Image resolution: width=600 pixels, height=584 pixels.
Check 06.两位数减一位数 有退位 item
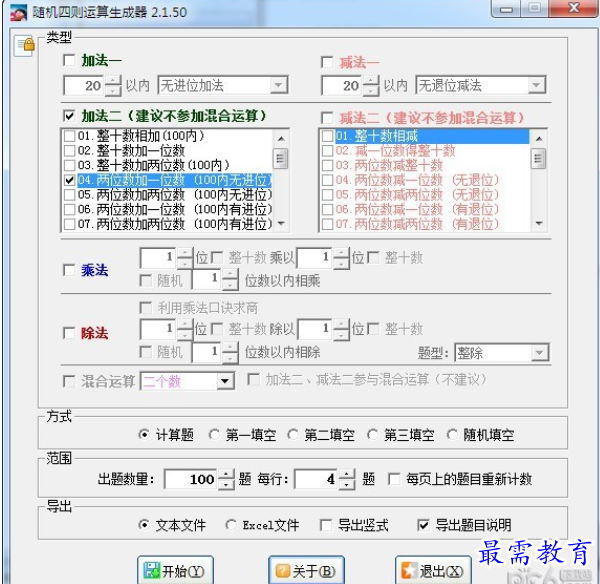click(328, 209)
